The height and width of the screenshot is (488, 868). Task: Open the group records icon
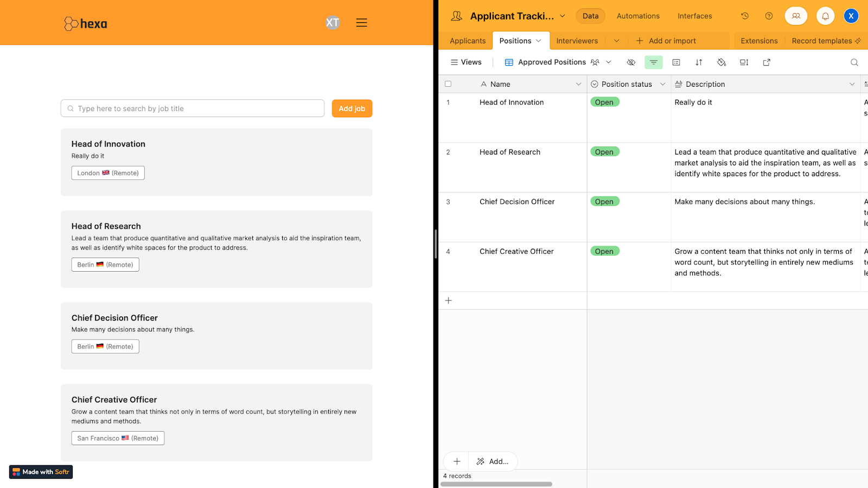pyautogui.click(x=676, y=62)
